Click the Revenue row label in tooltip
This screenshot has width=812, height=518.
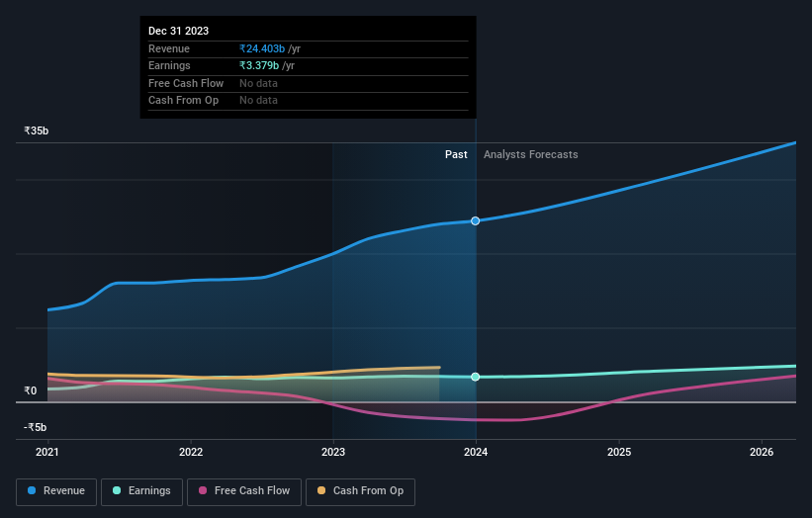(x=169, y=48)
